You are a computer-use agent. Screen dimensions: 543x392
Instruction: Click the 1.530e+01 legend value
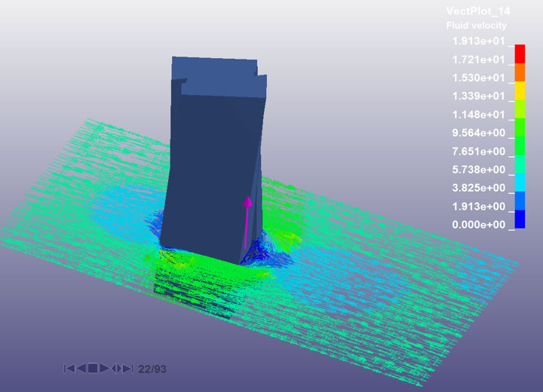[x=479, y=78]
